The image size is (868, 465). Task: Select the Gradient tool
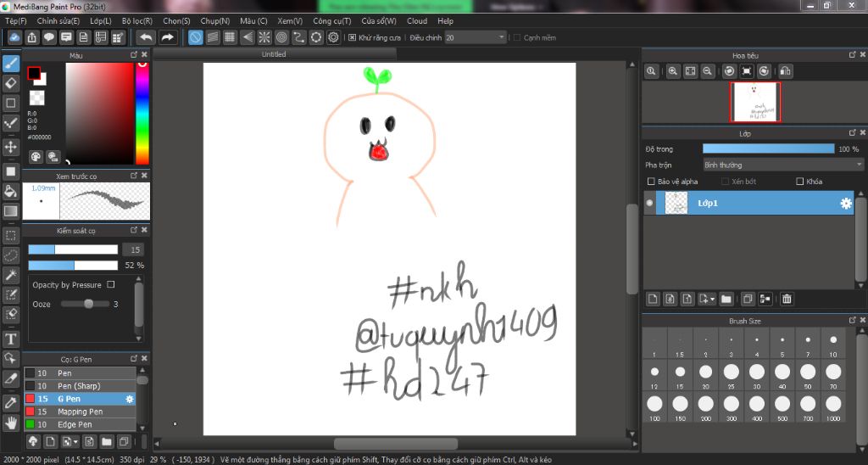10,211
